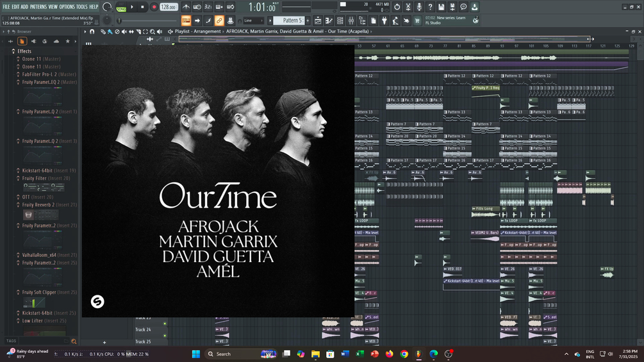Adjust the main volume knob

pyautogui.click(x=107, y=7)
